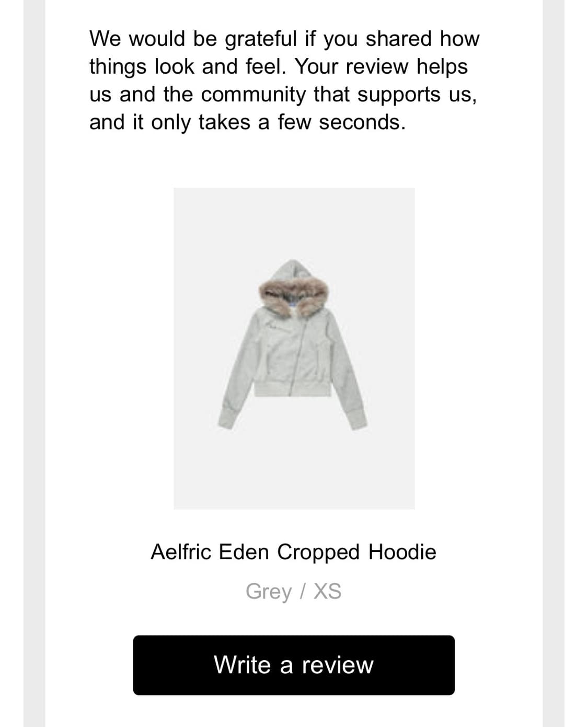Click the Write a review button
The height and width of the screenshot is (727, 588).
[x=294, y=665]
